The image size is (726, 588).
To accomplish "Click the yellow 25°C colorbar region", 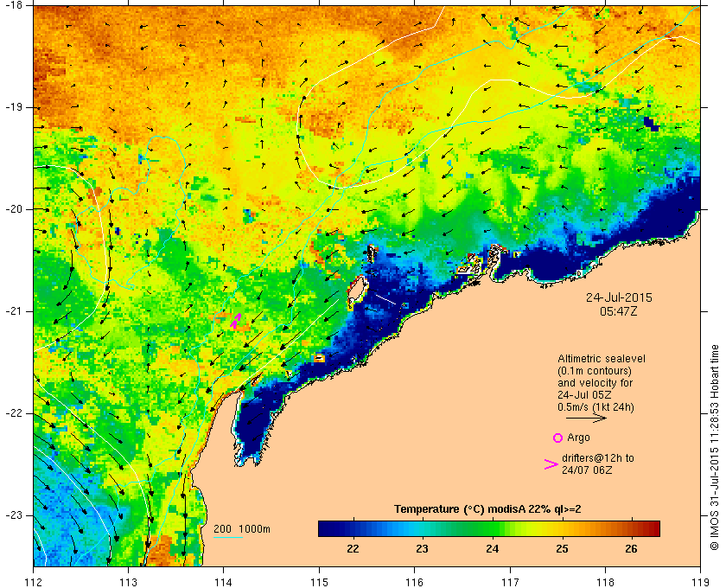I will 562,528.
